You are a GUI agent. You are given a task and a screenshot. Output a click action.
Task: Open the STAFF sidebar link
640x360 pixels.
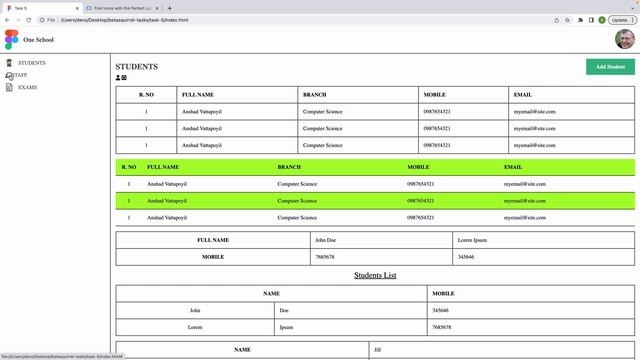(x=20, y=75)
